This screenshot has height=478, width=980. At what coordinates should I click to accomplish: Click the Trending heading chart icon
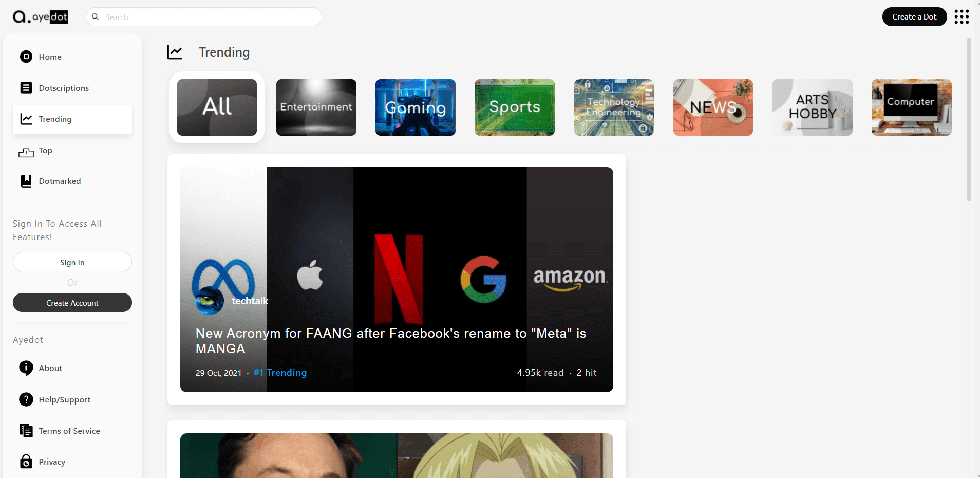[x=175, y=52]
